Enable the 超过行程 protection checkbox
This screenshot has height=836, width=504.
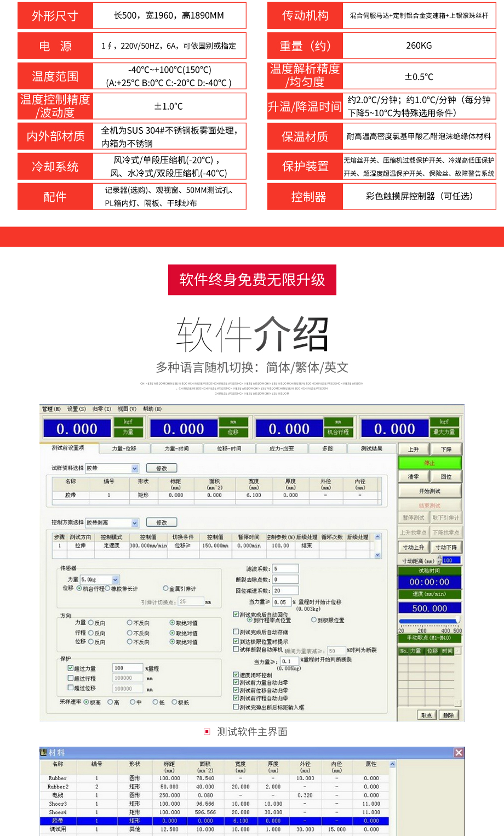tap(71, 678)
